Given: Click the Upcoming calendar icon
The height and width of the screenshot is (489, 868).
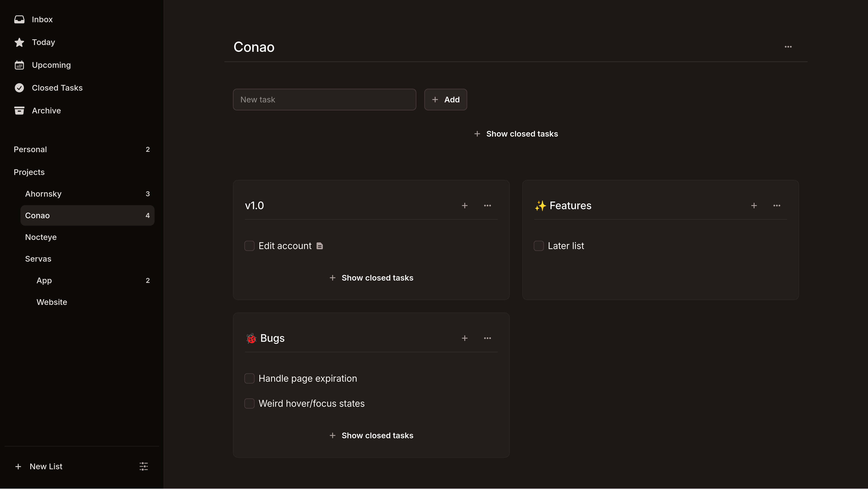Looking at the screenshot, I should click(x=19, y=65).
